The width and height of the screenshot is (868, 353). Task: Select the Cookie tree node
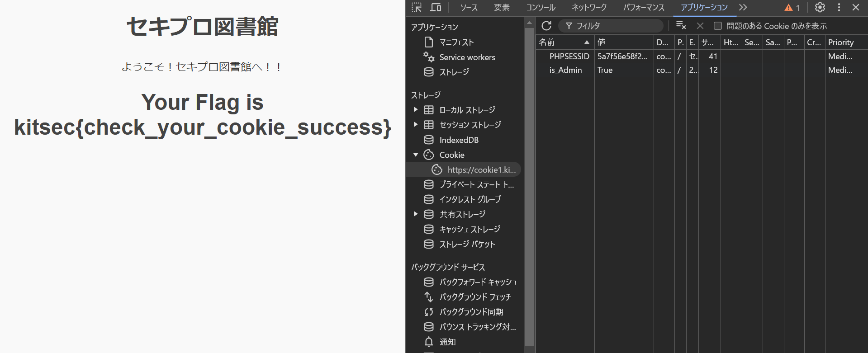point(452,155)
